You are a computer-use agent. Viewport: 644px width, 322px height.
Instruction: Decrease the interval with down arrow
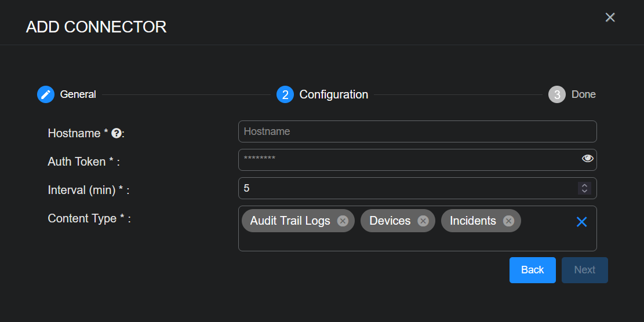(584, 191)
